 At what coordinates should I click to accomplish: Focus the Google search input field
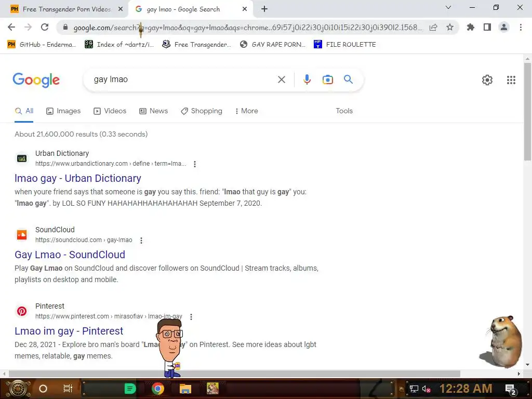click(x=183, y=79)
